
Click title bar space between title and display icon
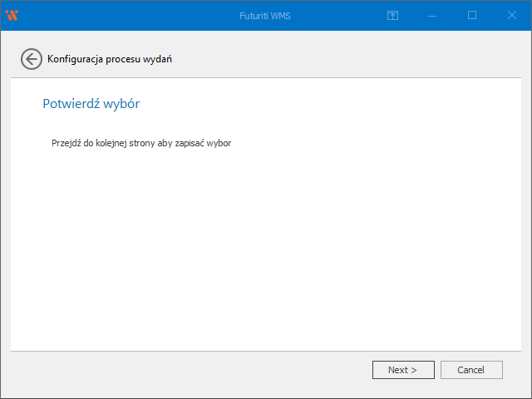[x=341, y=15]
